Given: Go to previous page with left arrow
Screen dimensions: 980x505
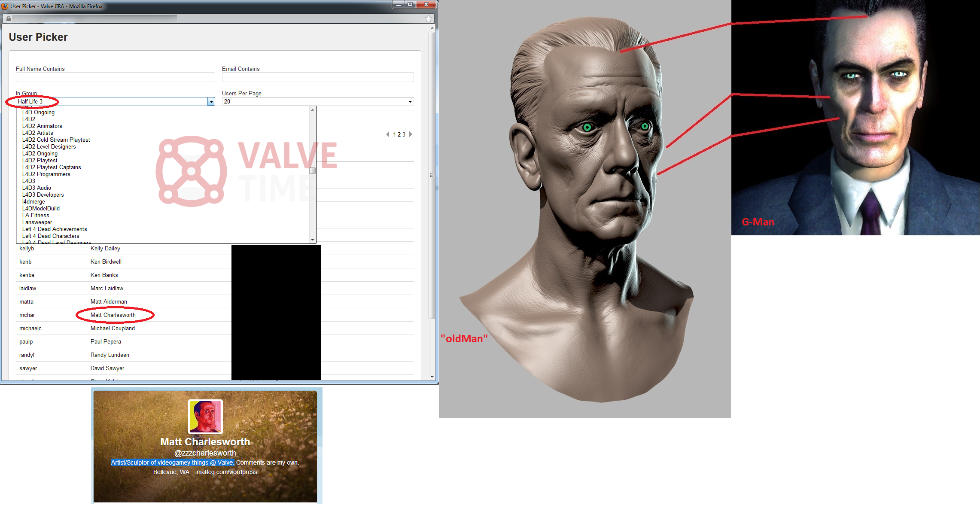Looking at the screenshot, I should click(388, 134).
